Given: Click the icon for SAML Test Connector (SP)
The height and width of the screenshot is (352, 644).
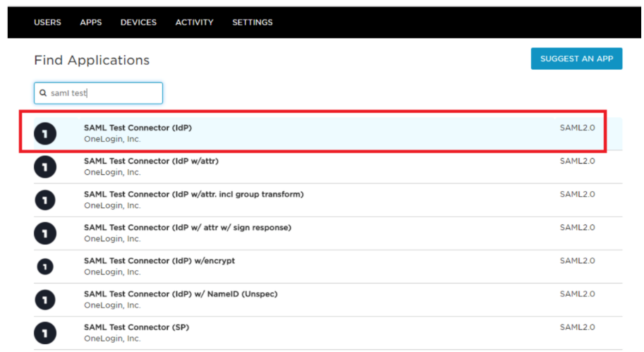Looking at the screenshot, I should [45, 332].
